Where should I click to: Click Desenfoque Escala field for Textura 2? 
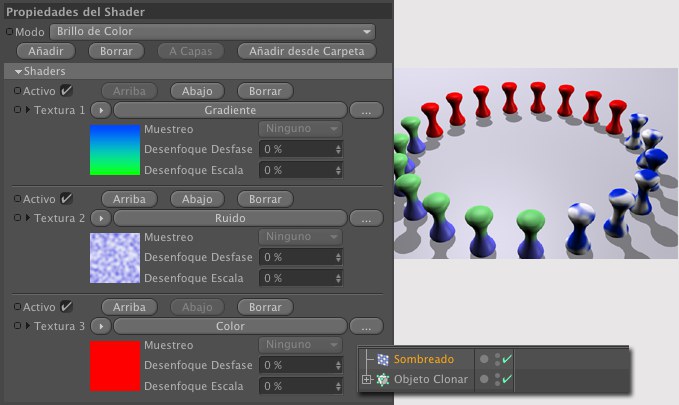(x=301, y=278)
